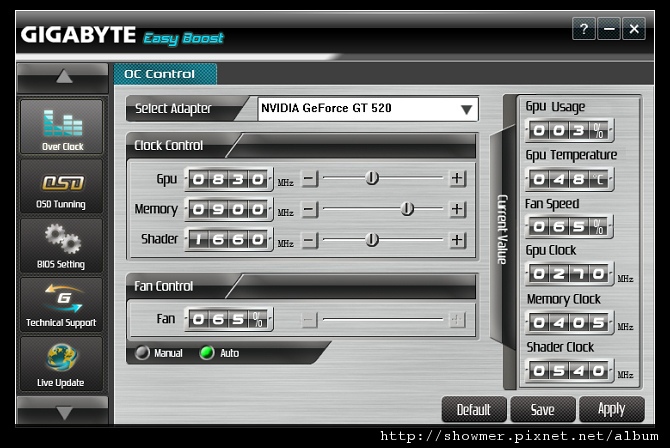670x448 pixels.
Task: Switch to the OC Control tab
Action: point(165,74)
